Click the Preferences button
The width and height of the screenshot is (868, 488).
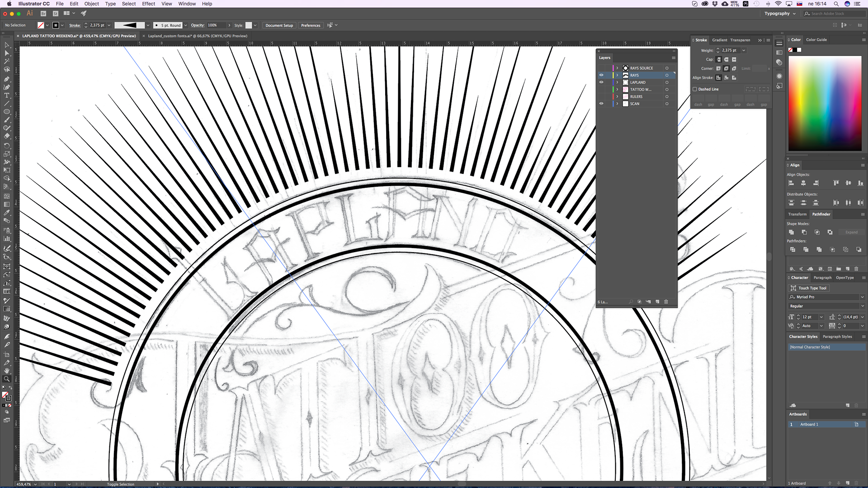click(x=311, y=25)
